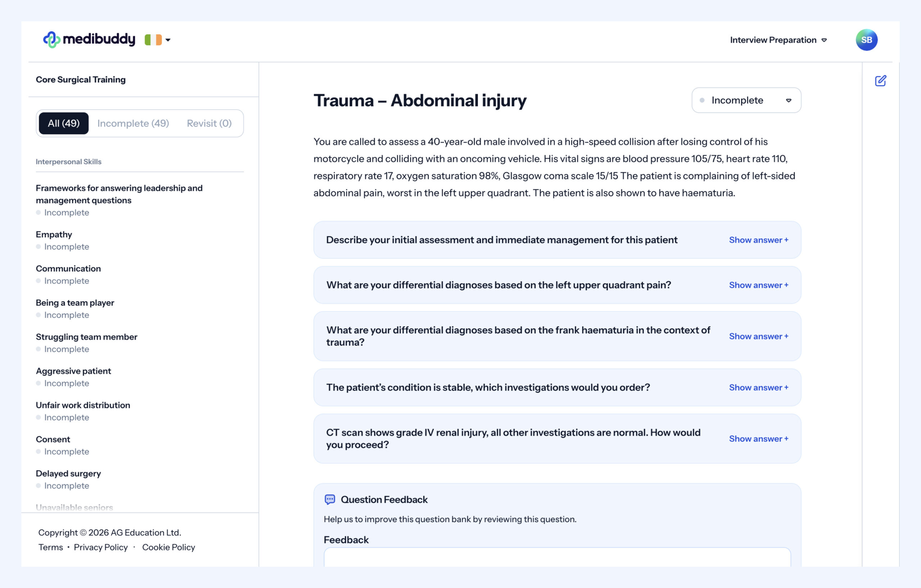Open the notes edit pencil icon
Viewport: 921px width, 588px height.
880,81
